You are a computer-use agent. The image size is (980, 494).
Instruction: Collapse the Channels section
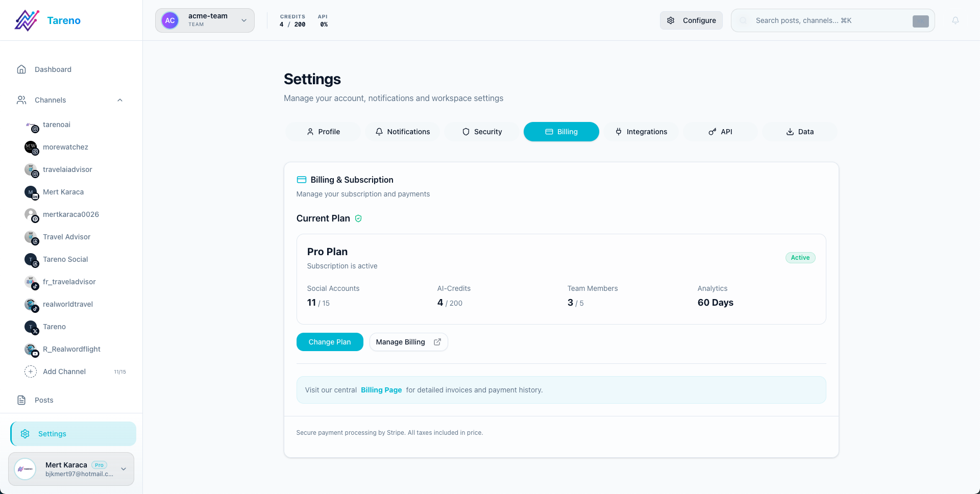click(x=120, y=100)
